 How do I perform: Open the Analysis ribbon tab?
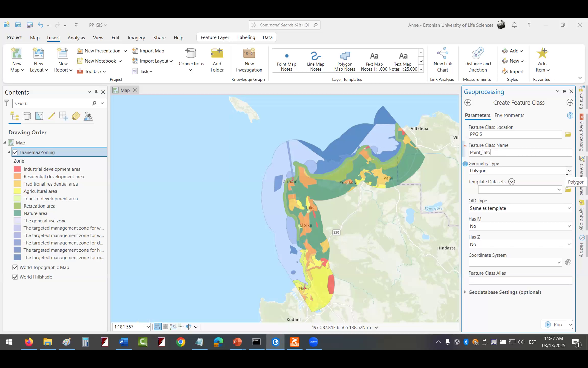(x=76, y=38)
